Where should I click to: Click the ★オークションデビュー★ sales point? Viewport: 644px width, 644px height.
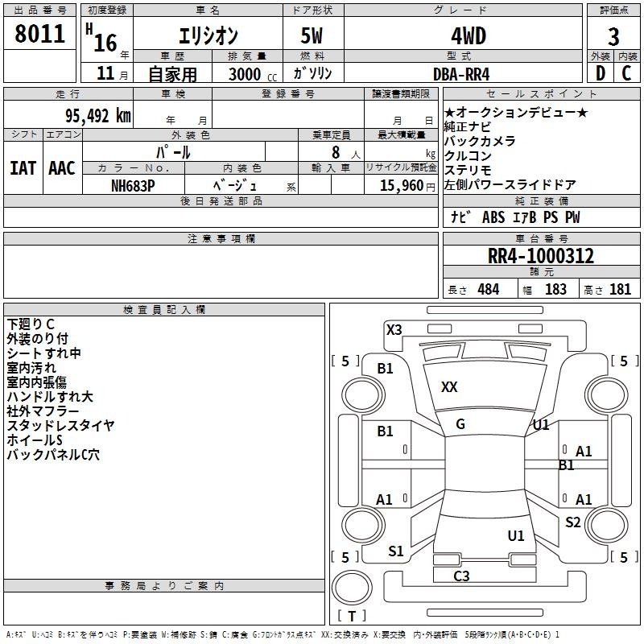tap(516, 112)
